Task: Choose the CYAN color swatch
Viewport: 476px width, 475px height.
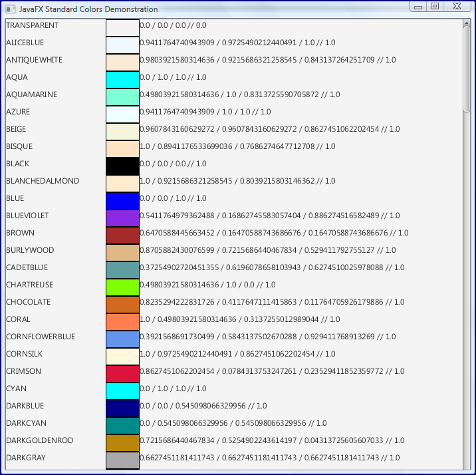Action: (x=122, y=391)
